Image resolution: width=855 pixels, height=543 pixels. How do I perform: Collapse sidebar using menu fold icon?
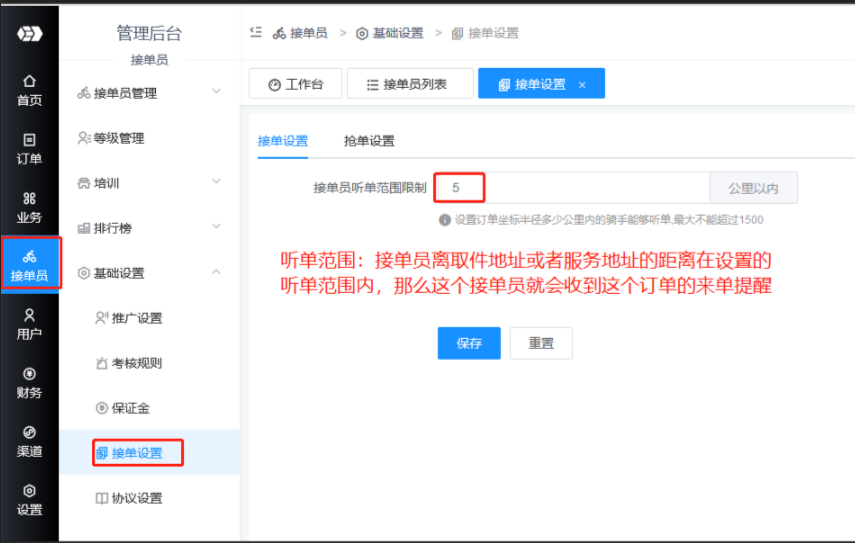[256, 33]
